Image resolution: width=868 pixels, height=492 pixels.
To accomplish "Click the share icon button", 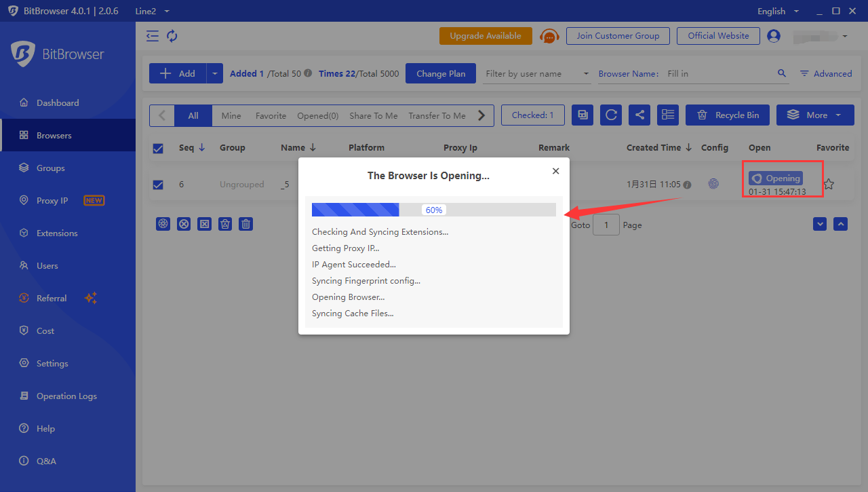I will point(639,115).
